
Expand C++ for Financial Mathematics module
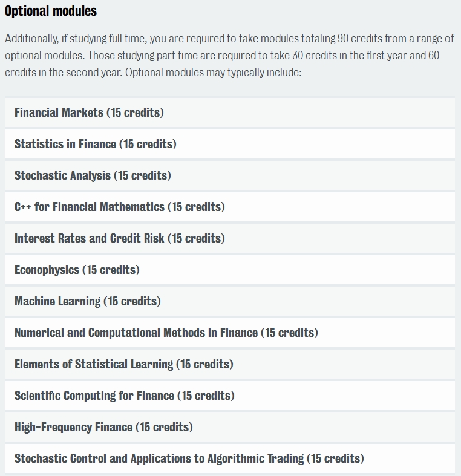(x=229, y=207)
